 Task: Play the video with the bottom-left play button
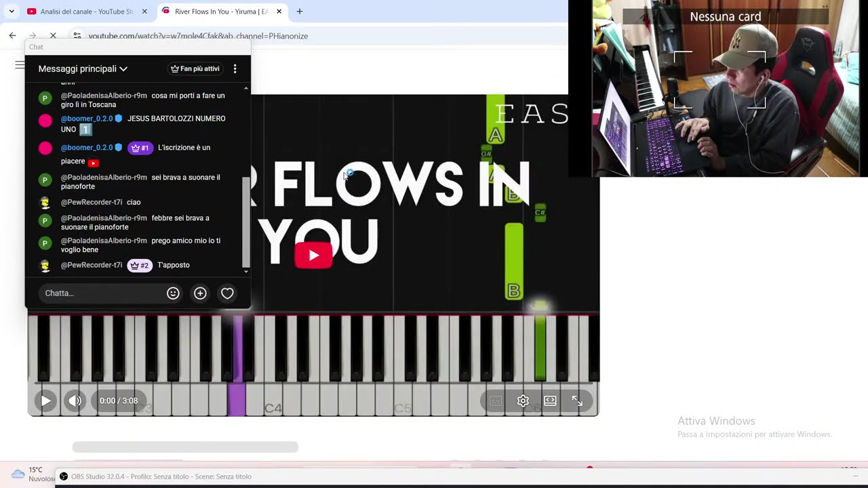point(45,401)
